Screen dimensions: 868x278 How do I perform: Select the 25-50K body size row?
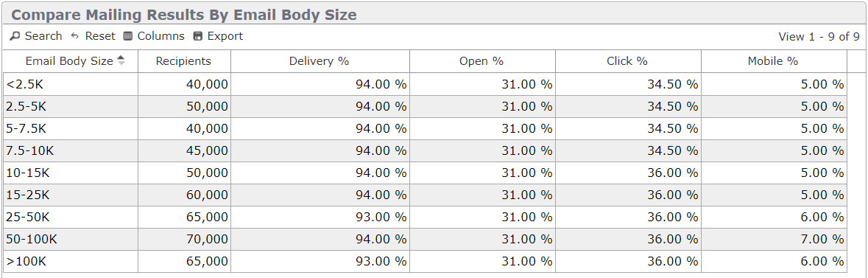tap(425, 218)
